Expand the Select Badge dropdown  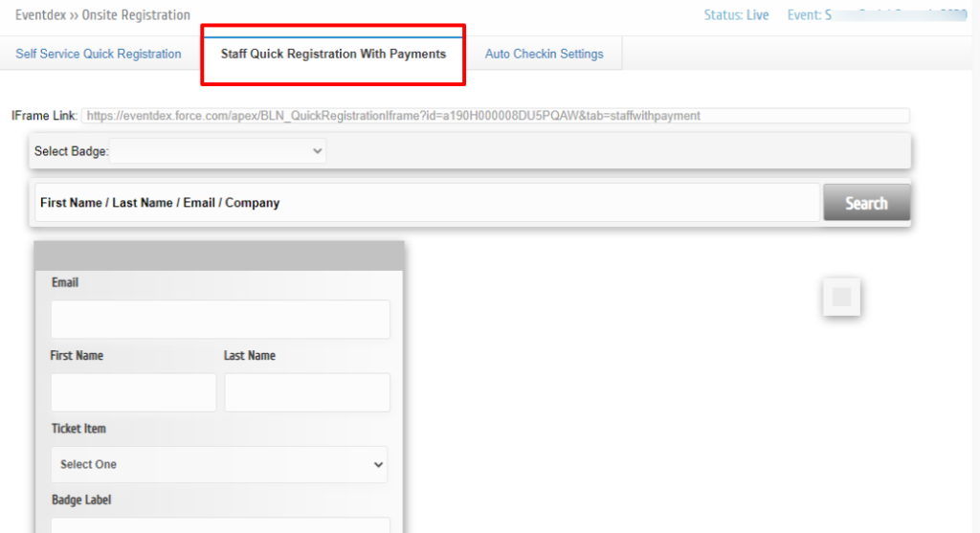[x=218, y=151]
